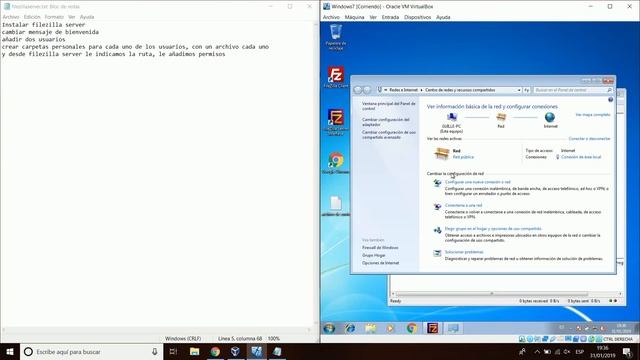Open Conexión de área local link
The image size is (640, 360).
click(581, 157)
